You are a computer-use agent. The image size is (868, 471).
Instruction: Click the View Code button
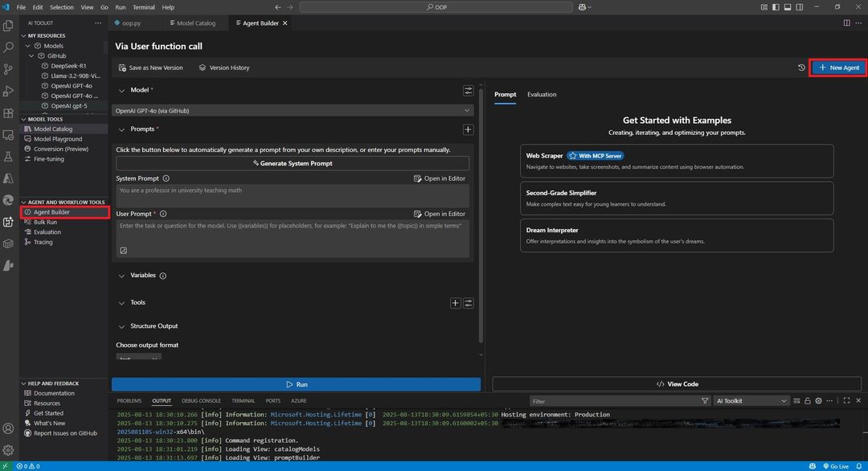pos(677,384)
